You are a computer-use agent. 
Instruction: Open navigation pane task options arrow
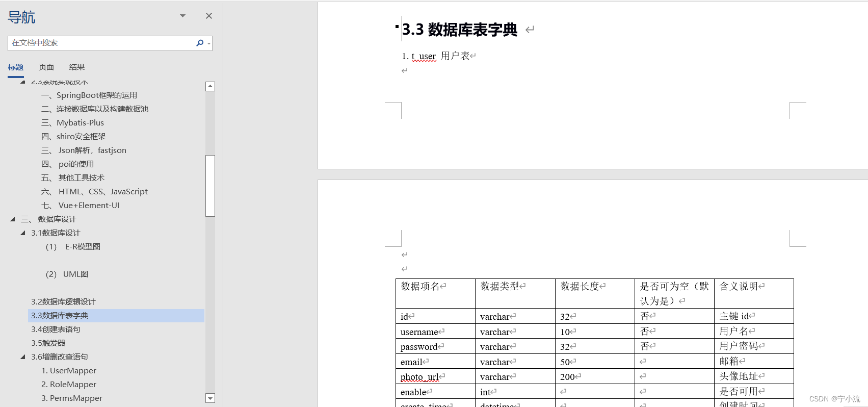tap(182, 16)
